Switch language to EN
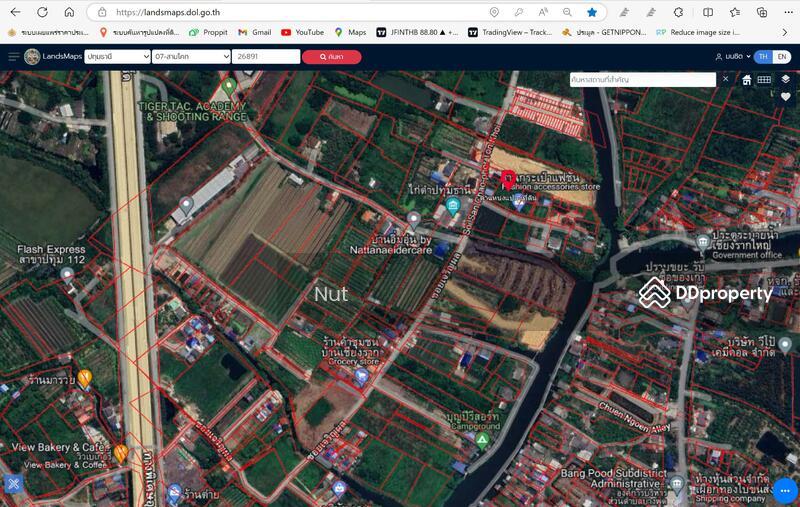 [x=782, y=57]
